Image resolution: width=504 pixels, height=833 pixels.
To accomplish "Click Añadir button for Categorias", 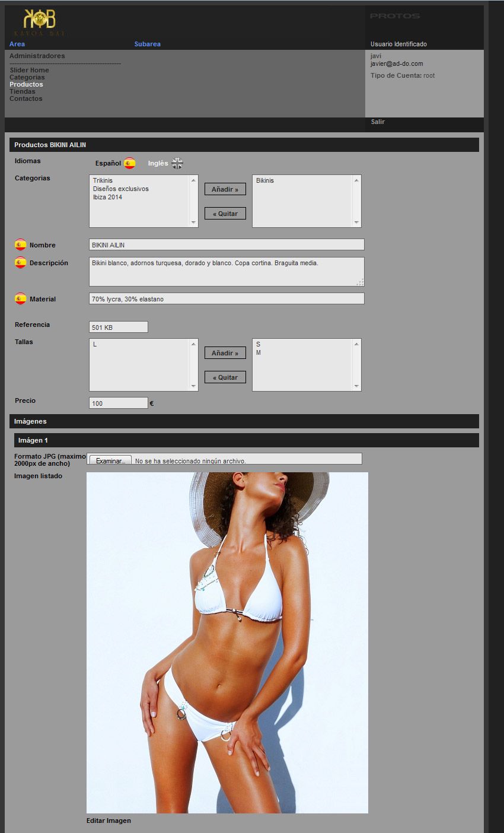I will coord(225,189).
